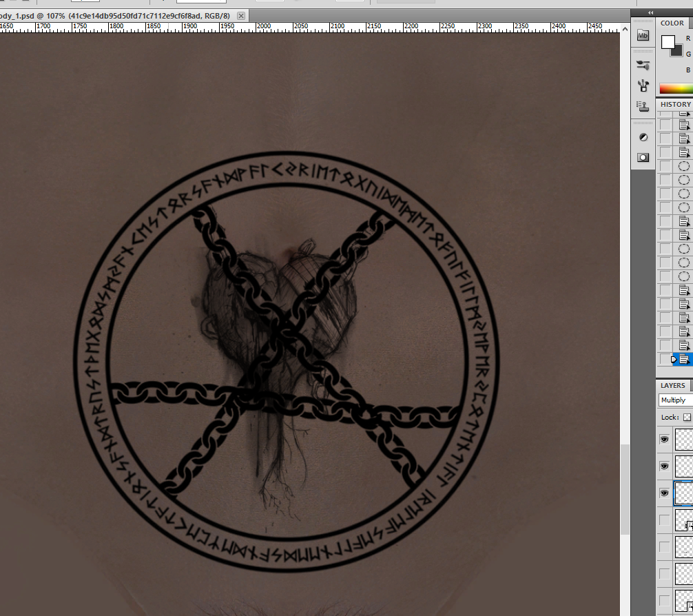This screenshot has width=693, height=616.
Task: Switch to the COLOR panel tab
Action: 672,23
